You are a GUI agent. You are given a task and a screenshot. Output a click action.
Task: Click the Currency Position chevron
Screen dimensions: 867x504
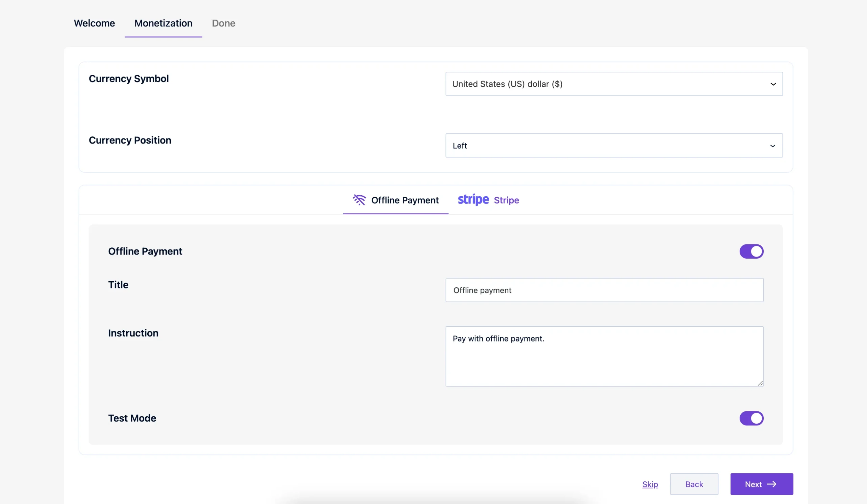point(773,146)
